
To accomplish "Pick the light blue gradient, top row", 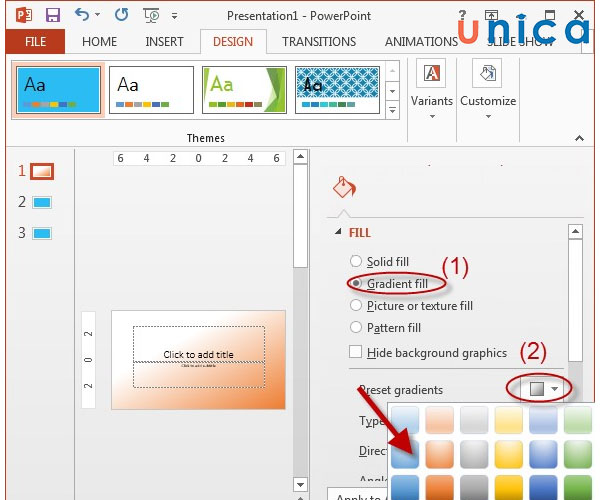I will (405, 420).
